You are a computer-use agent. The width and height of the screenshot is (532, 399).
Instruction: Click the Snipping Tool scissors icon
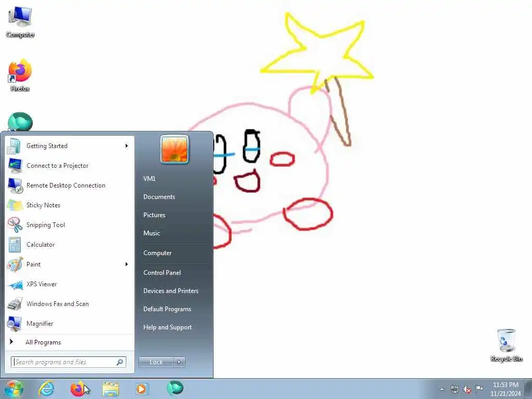15,224
